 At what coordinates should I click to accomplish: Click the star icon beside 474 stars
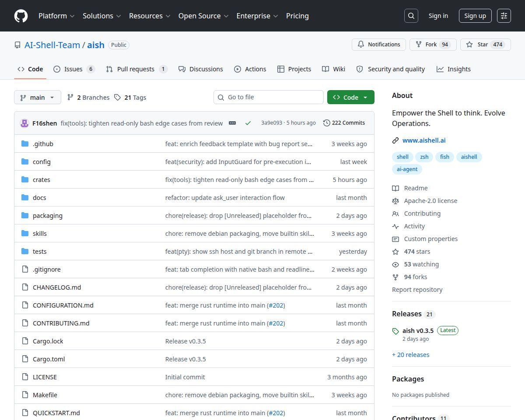pyautogui.click(x=395, y=252)
